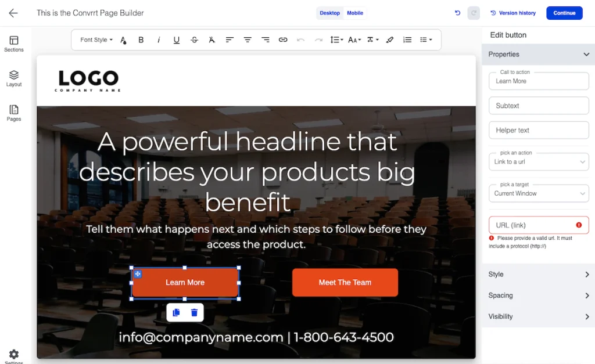
Task: Switch to Mobile view
Action: (x=355, y=13)
